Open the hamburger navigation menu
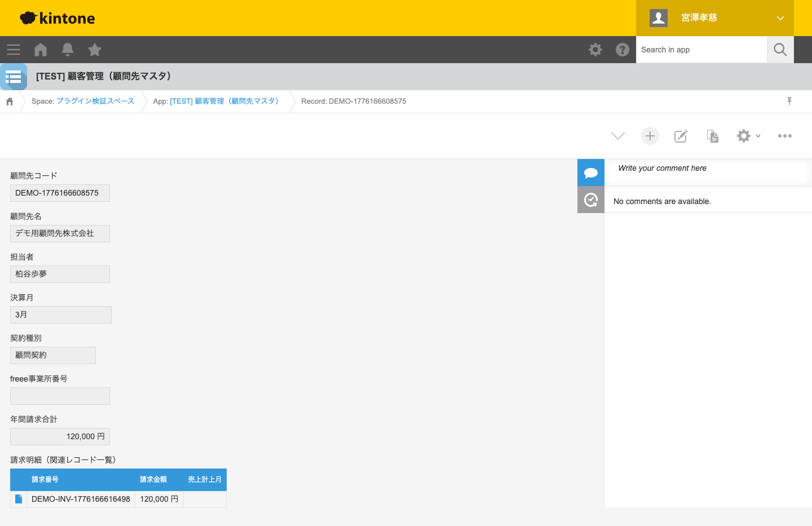This screenshot has width=812, height=526. point(14,50)
